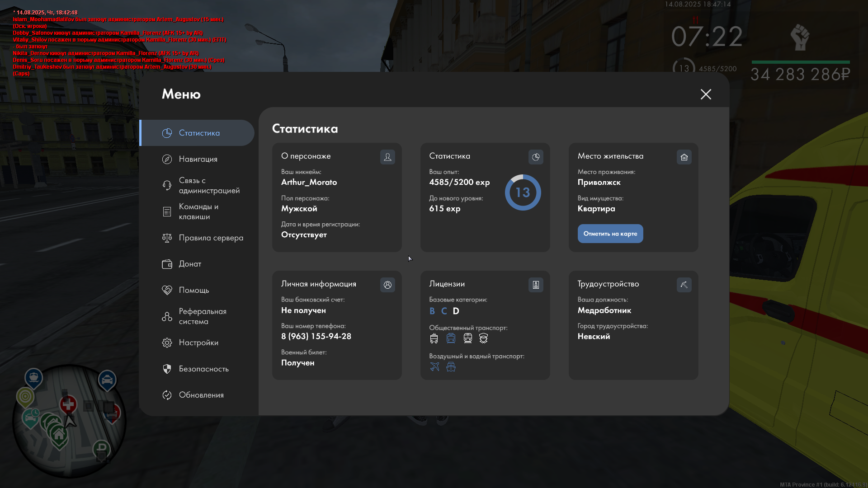Go to Правила сервера section
The height and width of the screenshot is (488, 868).
pyautogui.click(x=211, y=238)
